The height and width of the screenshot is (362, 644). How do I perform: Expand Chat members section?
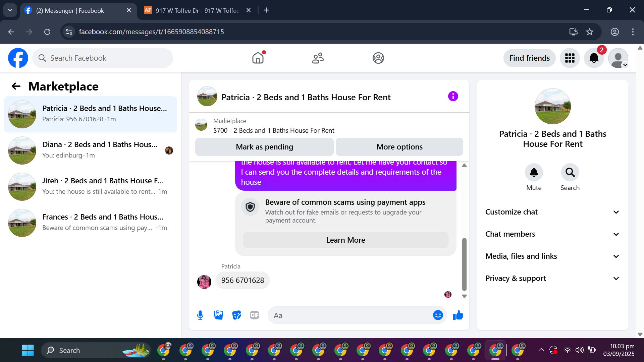tap(552, 234)
